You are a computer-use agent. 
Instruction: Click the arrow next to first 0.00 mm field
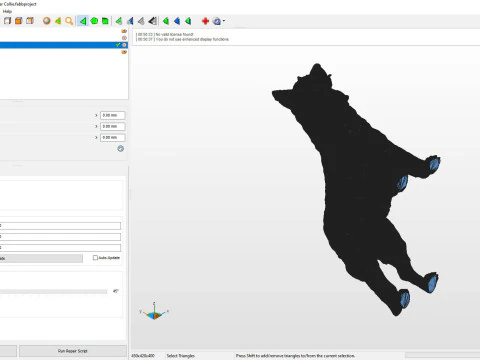[96, 115]
